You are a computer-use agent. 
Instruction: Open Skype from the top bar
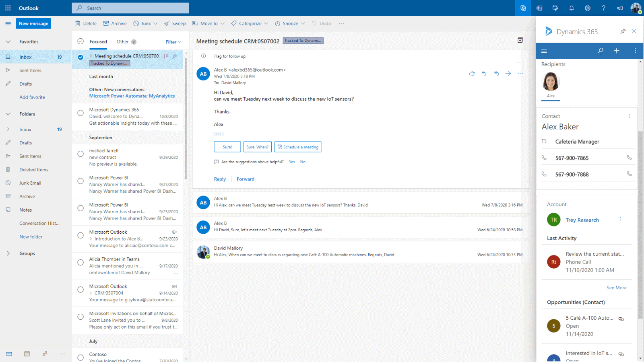click(x=523, y=8)
